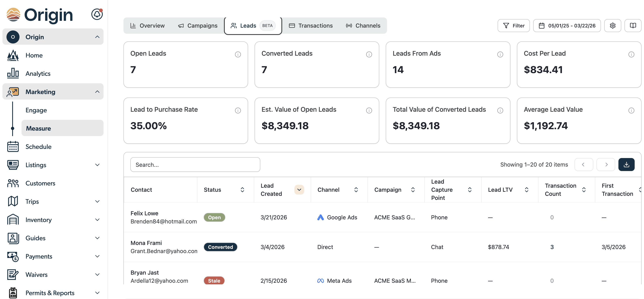
Task: Expand the Listings sidebar menu
Action: click(97, 165)
